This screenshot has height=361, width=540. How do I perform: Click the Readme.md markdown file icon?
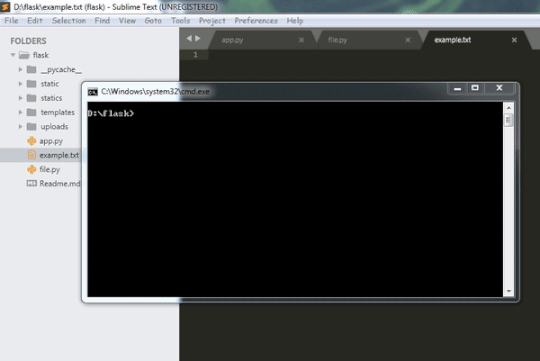pos(32,183)
